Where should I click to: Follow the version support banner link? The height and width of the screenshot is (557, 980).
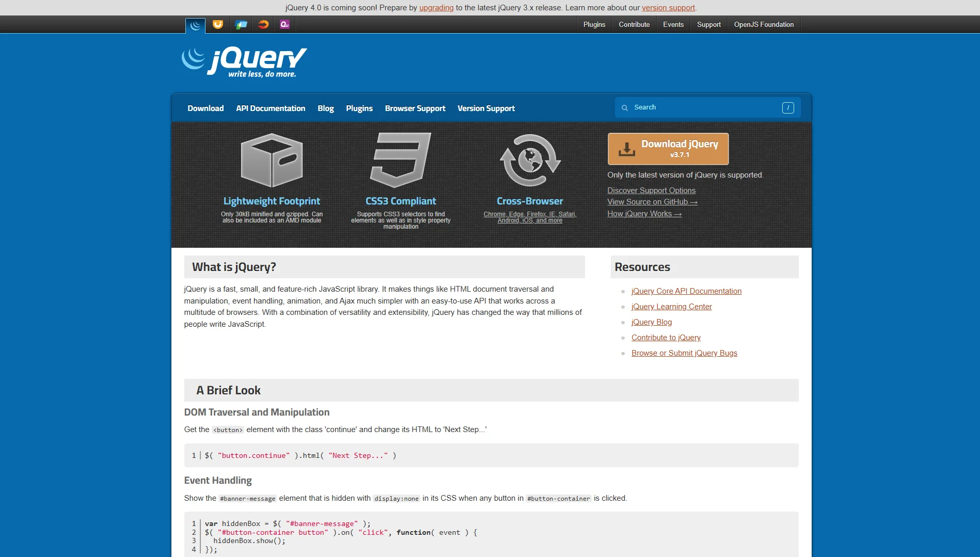click(x=668, y=8)
